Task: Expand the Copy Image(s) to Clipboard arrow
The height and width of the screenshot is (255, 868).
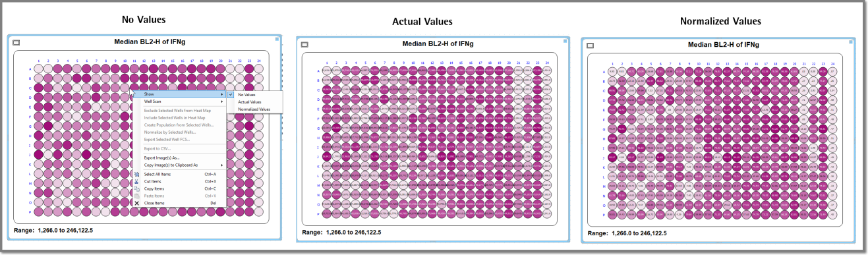Action: (221, 165)
